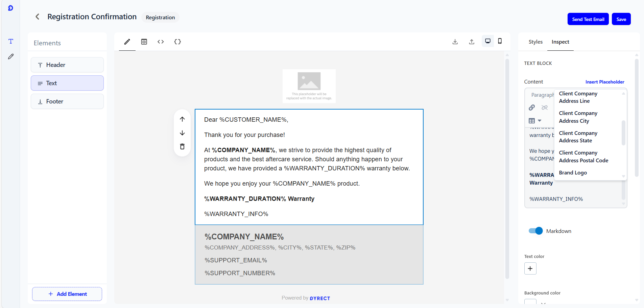
Task: Switch to HTML code view icon
Action: tap(161, 42)
